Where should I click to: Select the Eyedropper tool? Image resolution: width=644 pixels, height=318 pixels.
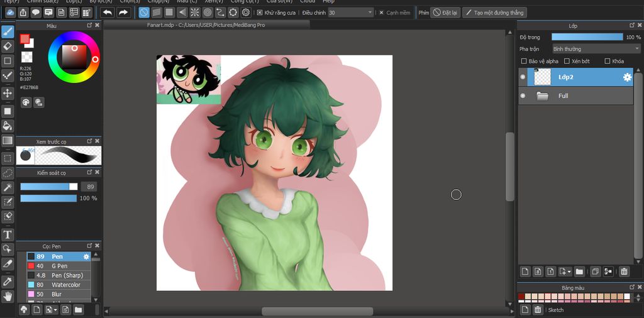coord(8,282)
